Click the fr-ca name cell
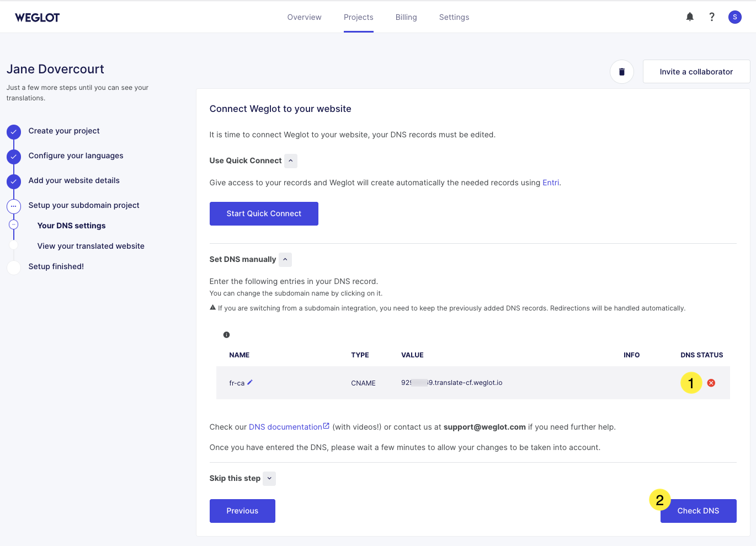756x546 pixels. point(237,383)
